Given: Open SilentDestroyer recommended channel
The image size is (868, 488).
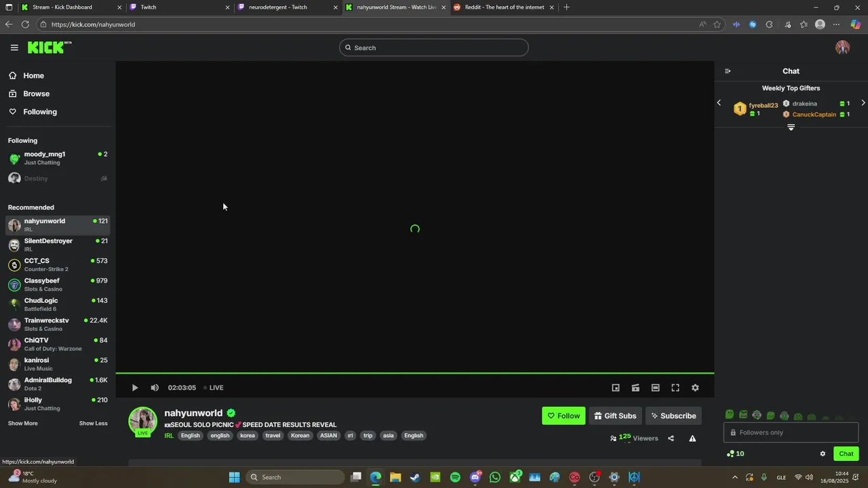Looking at the screenshot, I should 58,245.
